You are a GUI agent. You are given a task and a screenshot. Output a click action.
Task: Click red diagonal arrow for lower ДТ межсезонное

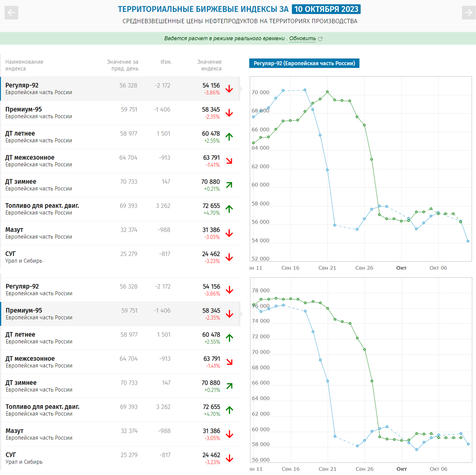click(x=229, y=362)
